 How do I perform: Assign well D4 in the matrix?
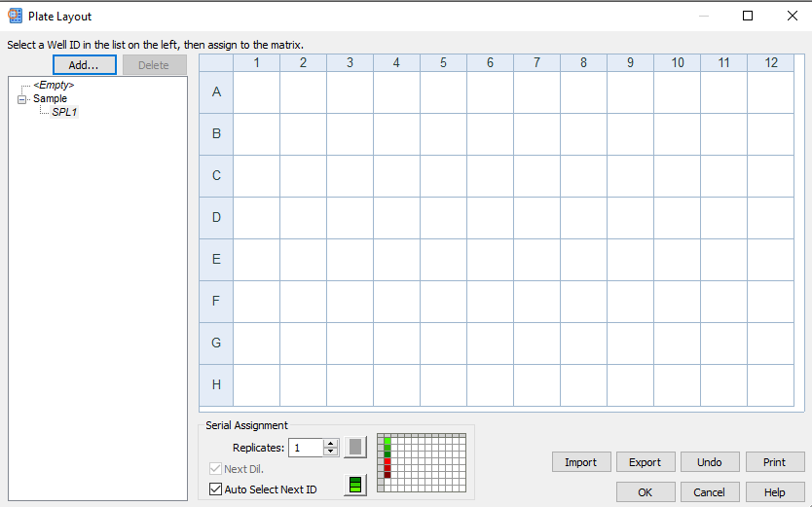click(x=396, y=218)
